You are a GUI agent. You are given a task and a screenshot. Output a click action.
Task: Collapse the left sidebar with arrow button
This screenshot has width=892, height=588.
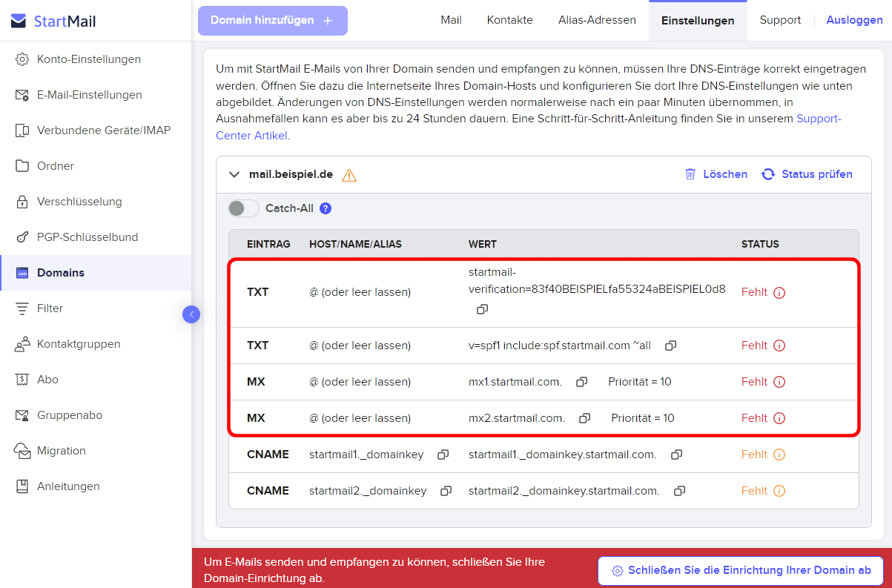(x=191, y=314)
